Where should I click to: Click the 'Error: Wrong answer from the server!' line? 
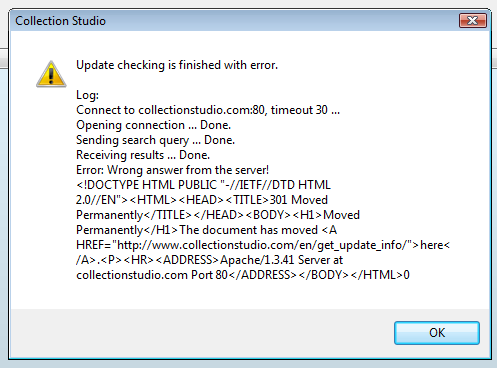click(x=172, y=170)
